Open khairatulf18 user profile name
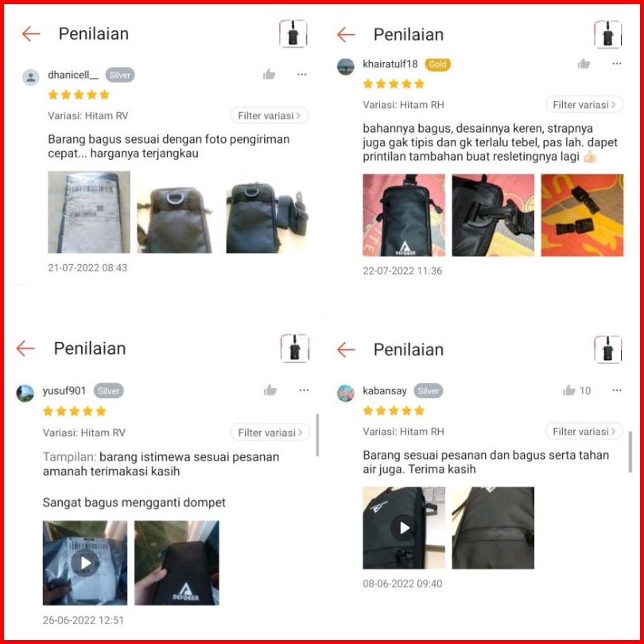The width and height of the screenshot is (644, 644). (390, 64)
